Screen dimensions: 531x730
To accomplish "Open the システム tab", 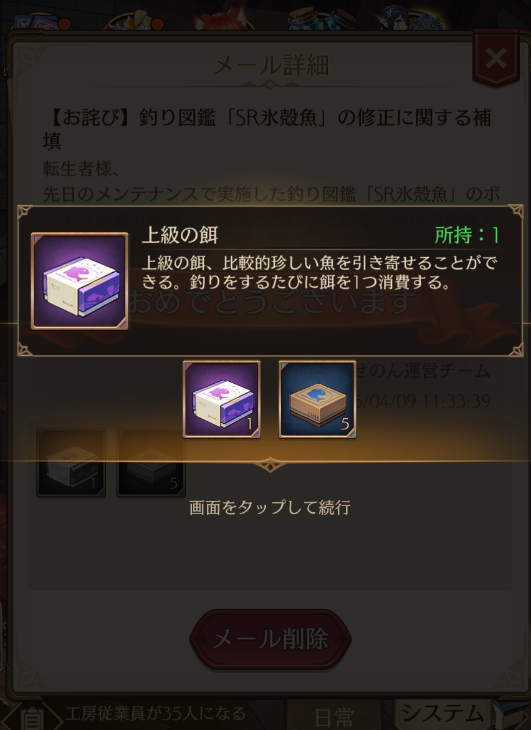I will click(x=442, y=714).
